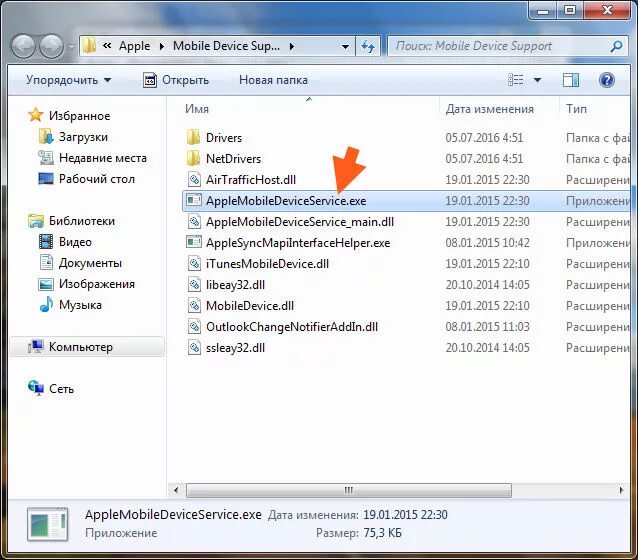Click the Apple breadcrumb in address bar

pyautogui.click(x=134, y=46)
